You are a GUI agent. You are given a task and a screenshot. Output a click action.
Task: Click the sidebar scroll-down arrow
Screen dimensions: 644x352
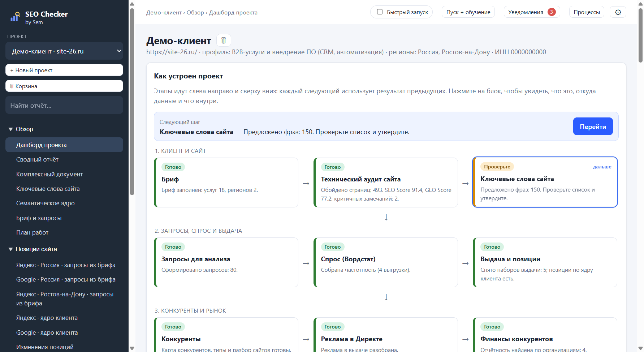point(132,348)
